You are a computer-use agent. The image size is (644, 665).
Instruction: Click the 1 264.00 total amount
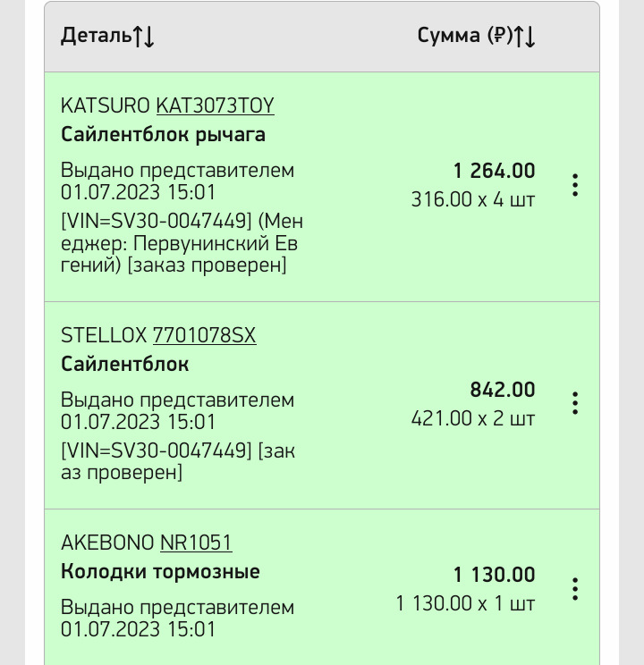[494, 171]
